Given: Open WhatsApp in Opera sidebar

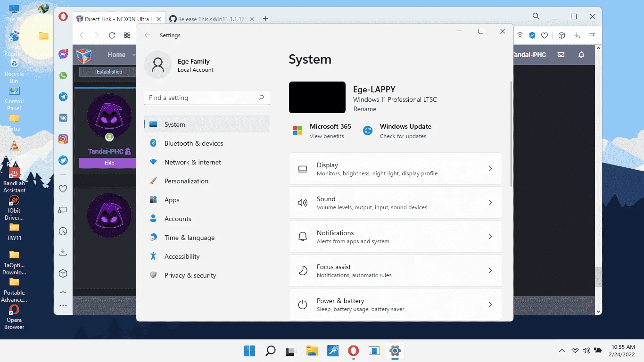Looking at the screenshot, I should point(63,75).
